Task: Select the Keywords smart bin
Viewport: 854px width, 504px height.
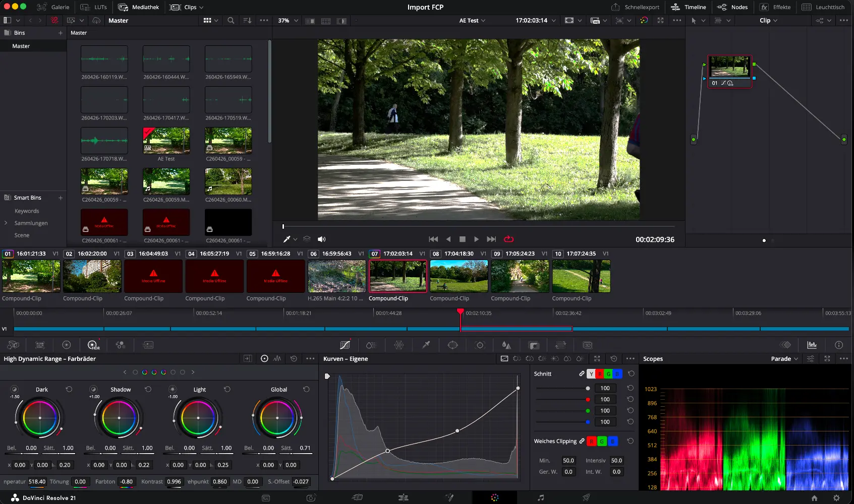Action: (27, 211)
